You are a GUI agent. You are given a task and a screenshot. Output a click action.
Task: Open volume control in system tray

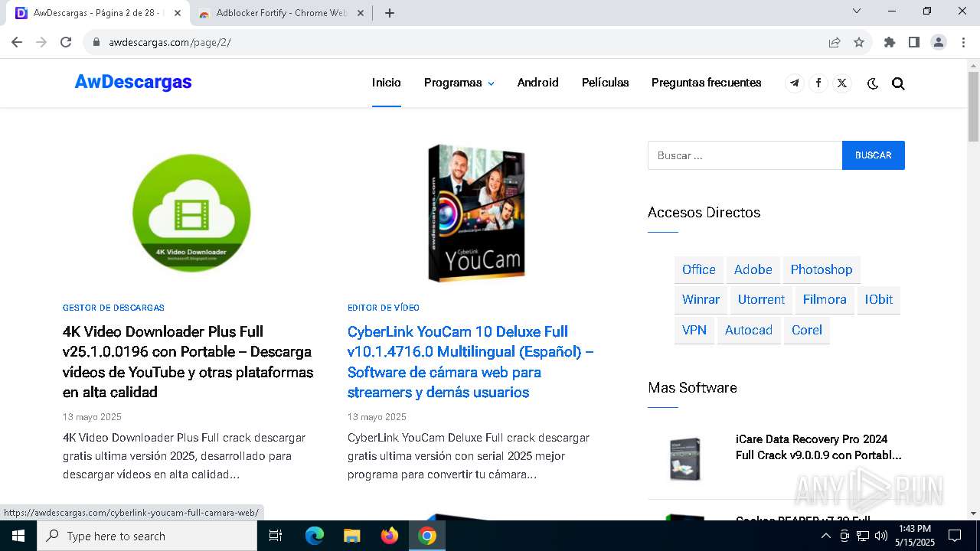pos(880,536)
